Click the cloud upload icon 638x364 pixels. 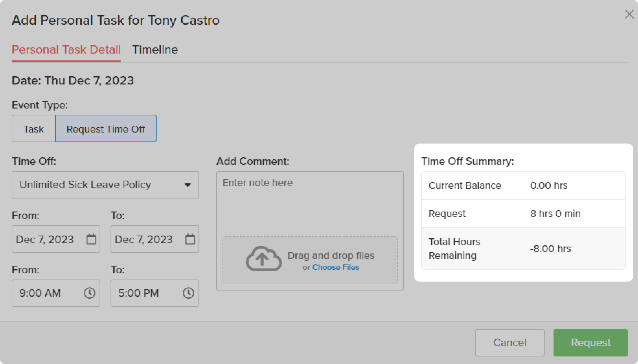click(x=263, y=259)
